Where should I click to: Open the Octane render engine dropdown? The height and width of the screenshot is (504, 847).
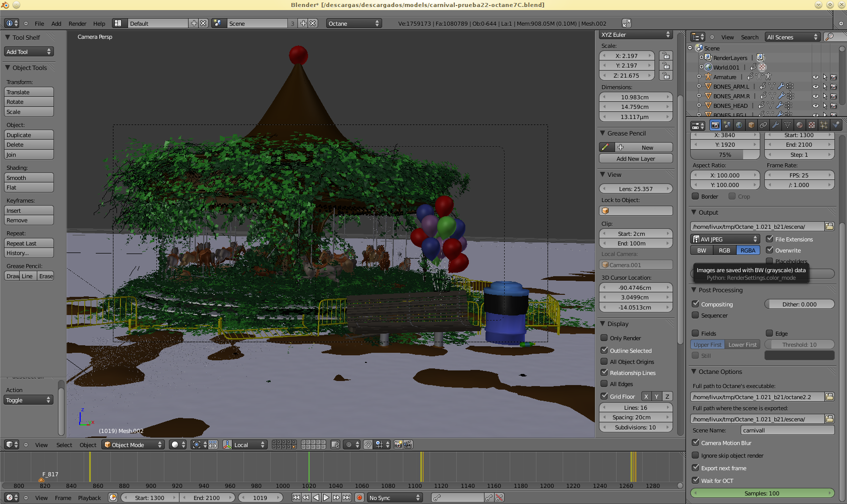354,23
